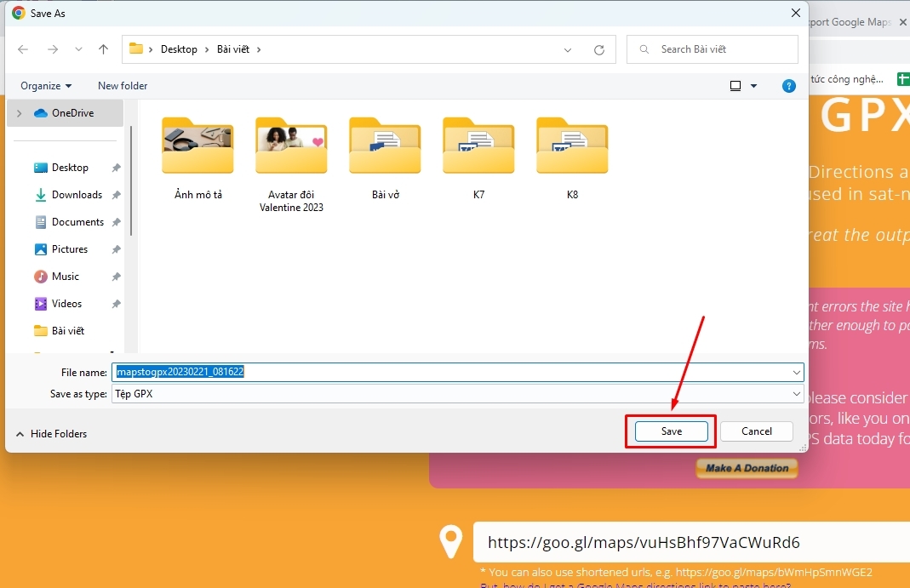Viewport: 910px width, 588px height.
Task: Change the view layout icon
Action: pyautogui.click(x=735, y=86)
